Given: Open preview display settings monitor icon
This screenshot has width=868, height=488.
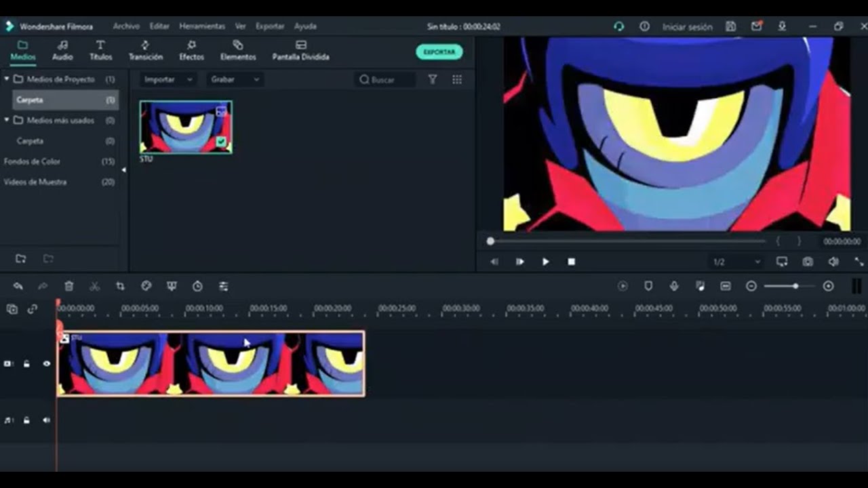Looking at the screenshot, I should 782,262.
